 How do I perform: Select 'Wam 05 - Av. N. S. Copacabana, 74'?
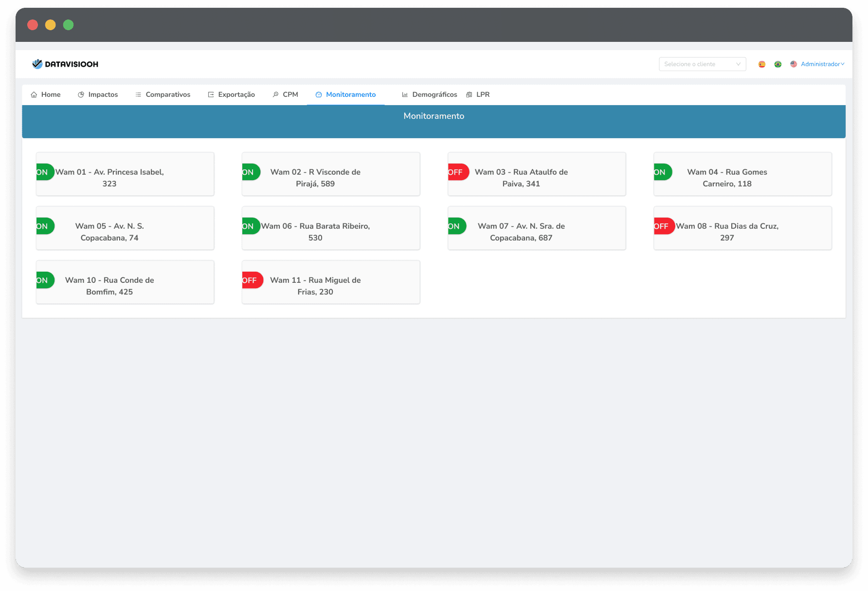[x=125, y=228]
